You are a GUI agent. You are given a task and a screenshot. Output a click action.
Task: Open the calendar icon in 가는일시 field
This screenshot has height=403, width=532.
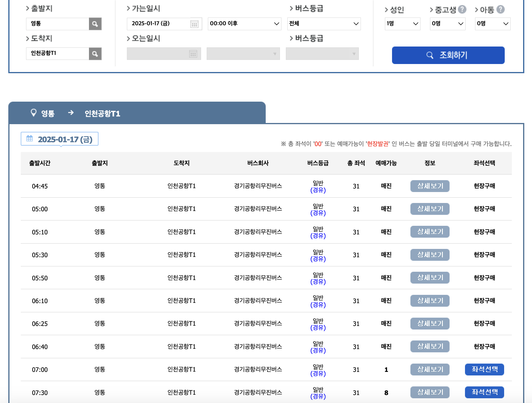click(194, 24)
